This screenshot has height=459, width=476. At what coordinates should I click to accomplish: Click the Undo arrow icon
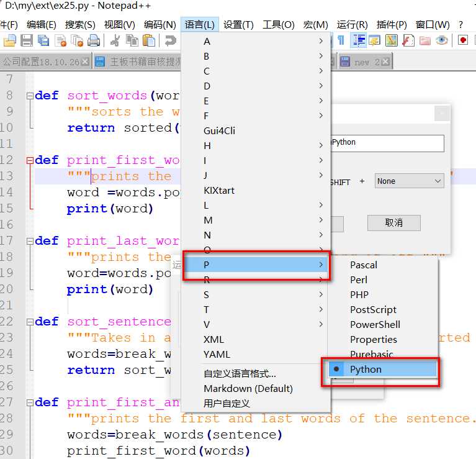170,40
